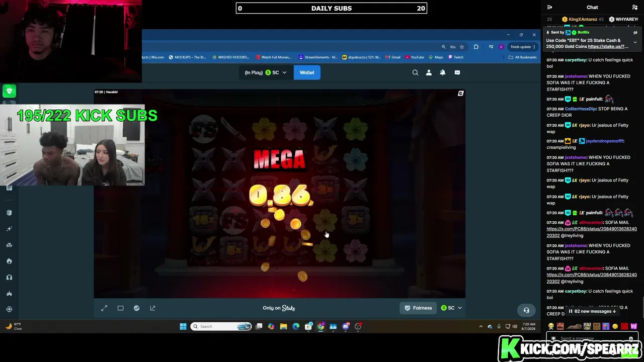The image size is (644, 362).
Task: Pop out the game window
Action: pyautogui.click(x=152, y=308)
